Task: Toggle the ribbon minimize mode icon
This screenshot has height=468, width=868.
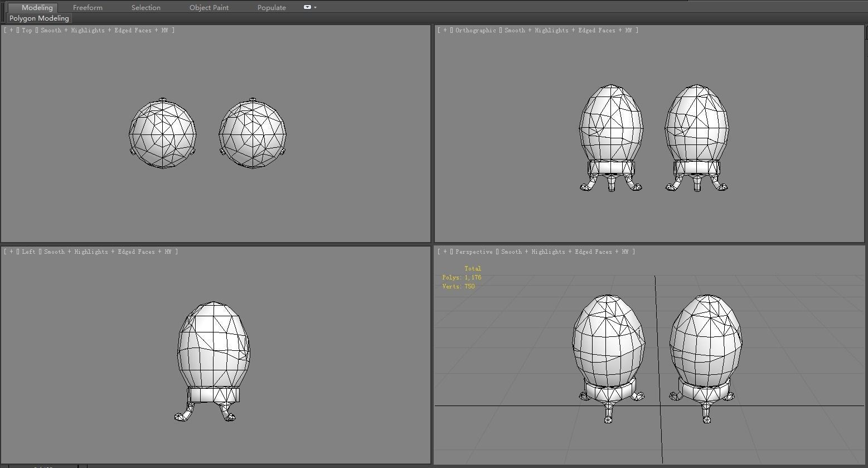Action: pyautogui.click(x=307, y=7)
